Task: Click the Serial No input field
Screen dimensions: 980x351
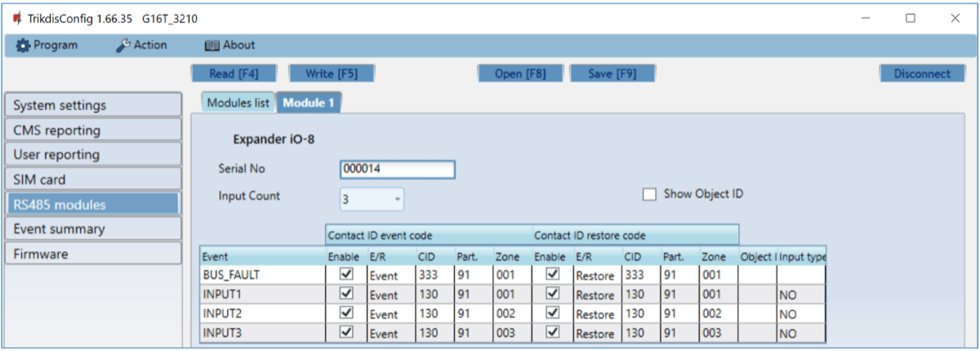Action: click(397, 169)
